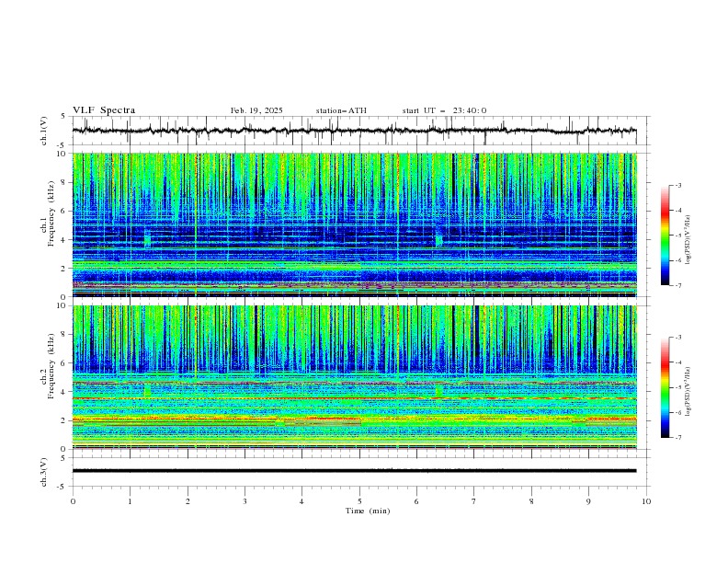This screenshot has height=563, width=728.
Task: Click the upper log(PSD)(V²/Hz) colorbar label
Action: [x=688, y=240]
